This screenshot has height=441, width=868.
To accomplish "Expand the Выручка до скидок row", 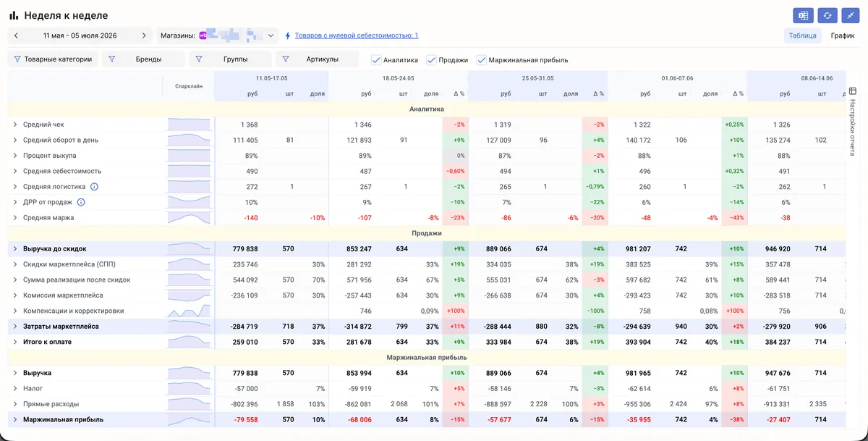I will (14, 249).
